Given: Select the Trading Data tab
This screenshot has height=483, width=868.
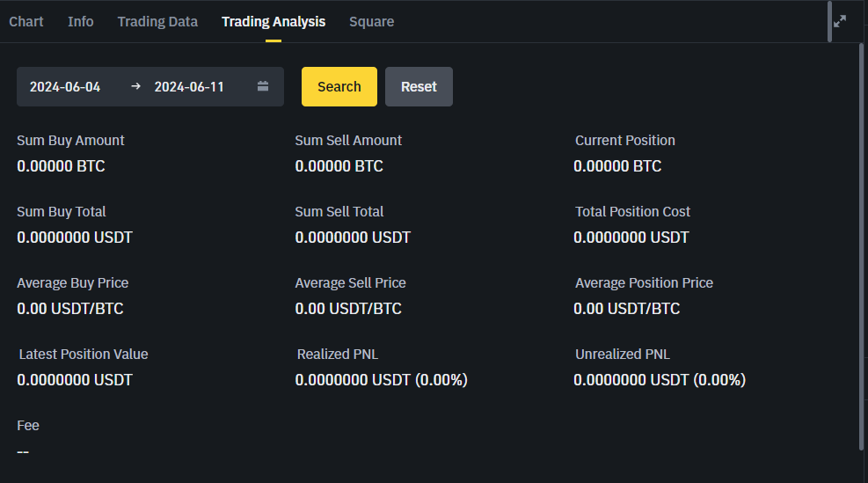Looking at the screenshot, I should [157, 22].
